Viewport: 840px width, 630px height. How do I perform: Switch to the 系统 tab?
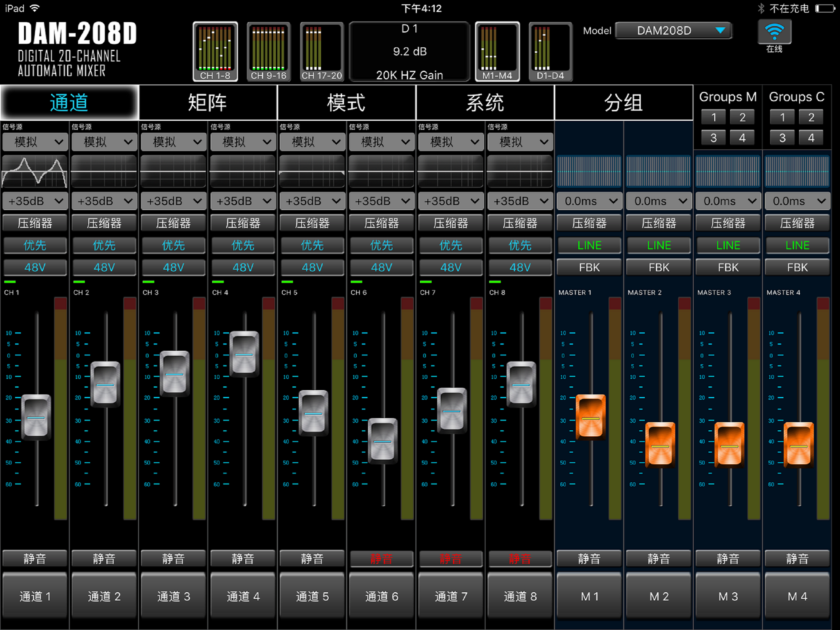click(x=485, y=103)
